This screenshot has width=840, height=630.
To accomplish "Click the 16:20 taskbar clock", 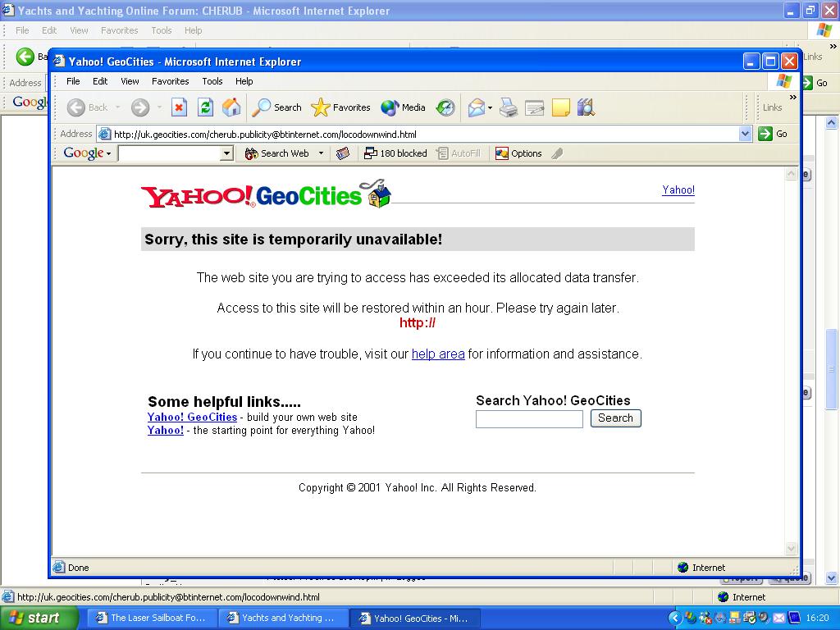I will pyautogui.click(x=818, y=619).
